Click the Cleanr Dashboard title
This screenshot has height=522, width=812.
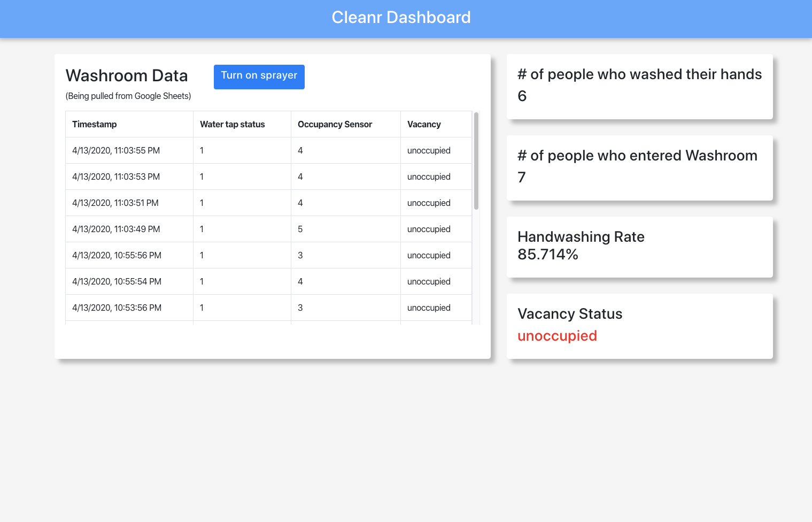point(401,17)
